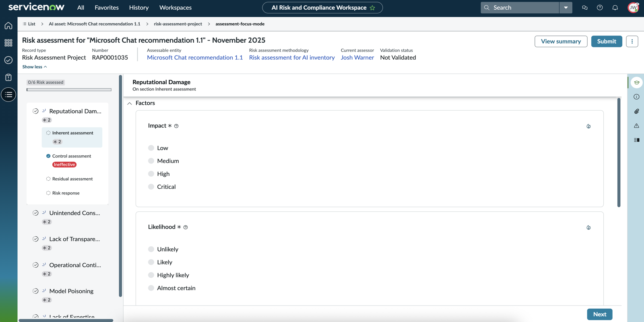Open the list panel icon in right sidebar
This screenshot has height=322, width=644.
(x=636, y=140)
